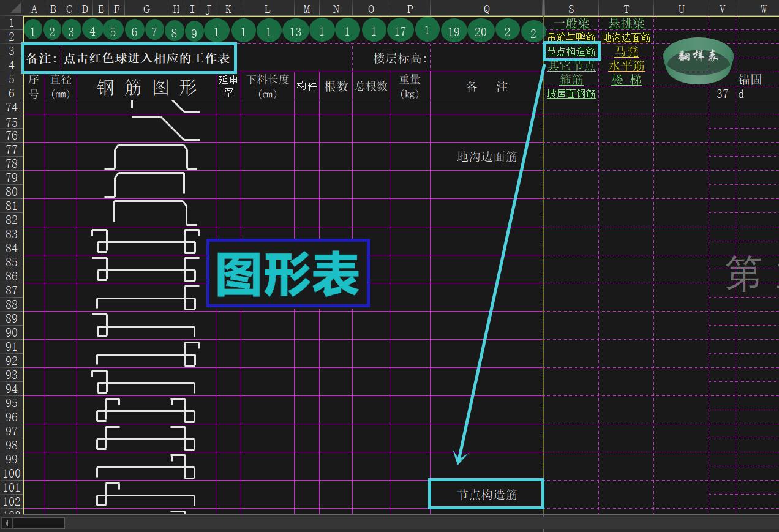Screen dimensions: 779x532
Task: Follow the 悬挑梁 hyperlink
Action: (x=626, y=23)
